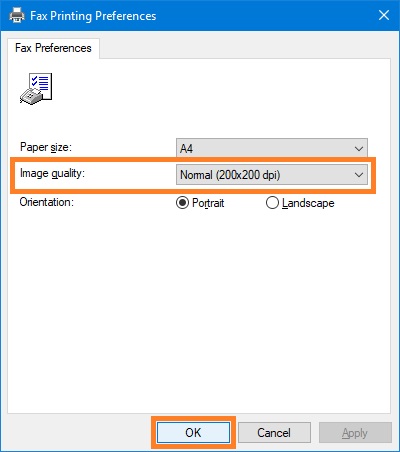Close the Fax Printing Preferences dialog

click(x=384, y=15)
